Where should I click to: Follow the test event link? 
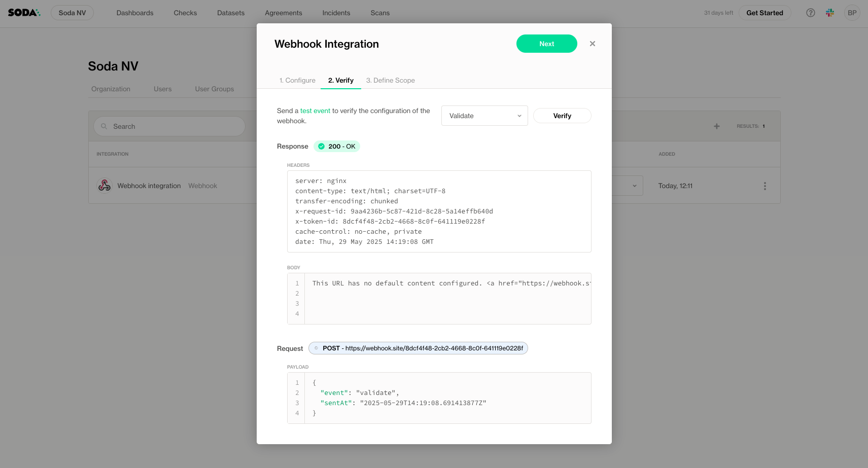(315, 111)
